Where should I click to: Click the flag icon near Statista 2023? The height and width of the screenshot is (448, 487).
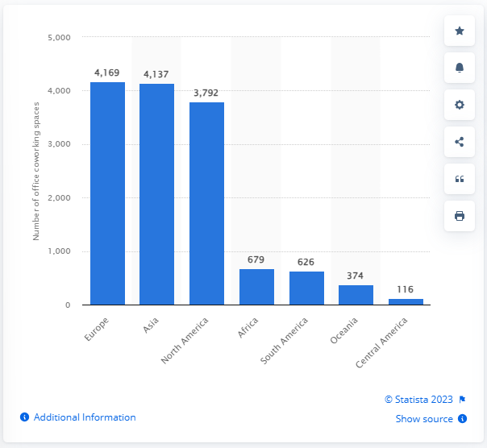coord(462,399)
